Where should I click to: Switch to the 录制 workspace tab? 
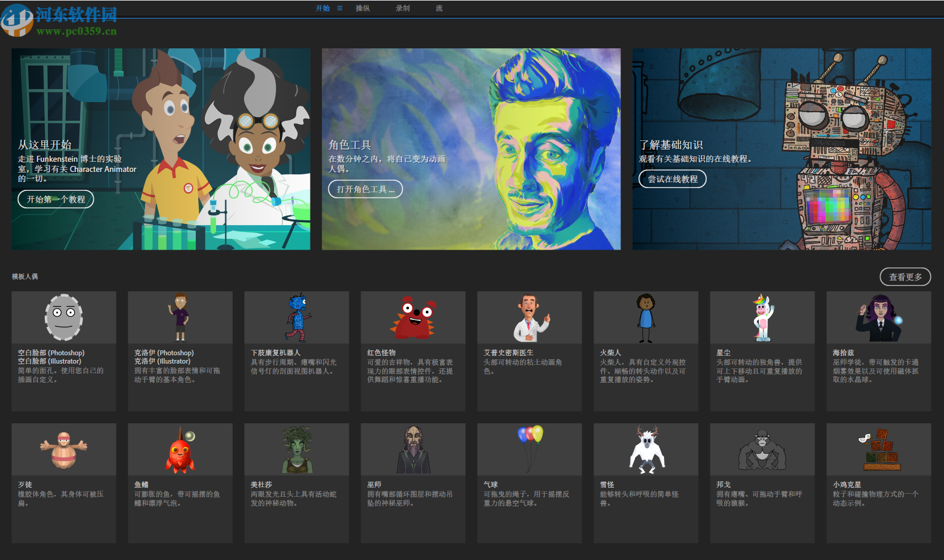point(402,8)
